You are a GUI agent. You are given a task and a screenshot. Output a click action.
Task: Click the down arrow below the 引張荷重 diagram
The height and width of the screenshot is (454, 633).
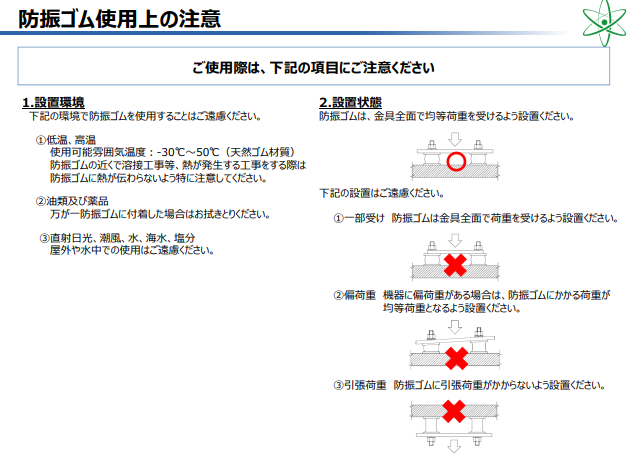(455, 445)
